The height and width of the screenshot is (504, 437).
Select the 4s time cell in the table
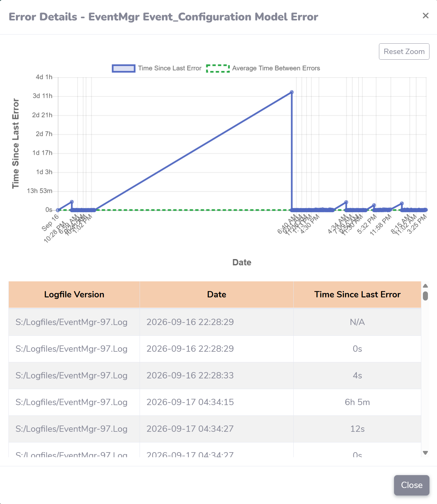[x=357, y=376]
